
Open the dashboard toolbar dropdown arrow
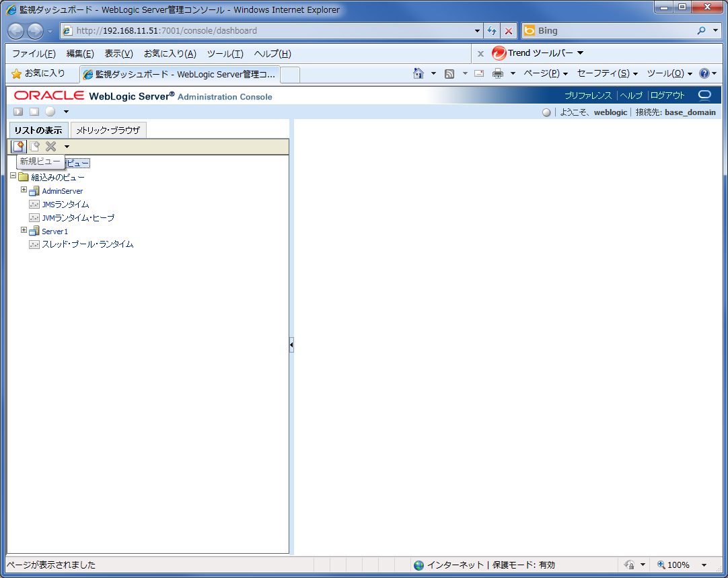point(66,112)
